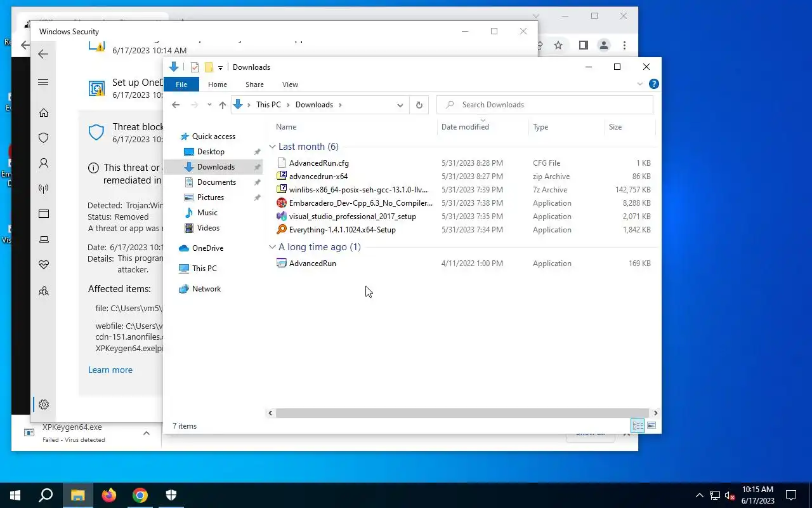Select the AdvancedRun.cfg file
812x508 pixels.
tap(318, 163)
